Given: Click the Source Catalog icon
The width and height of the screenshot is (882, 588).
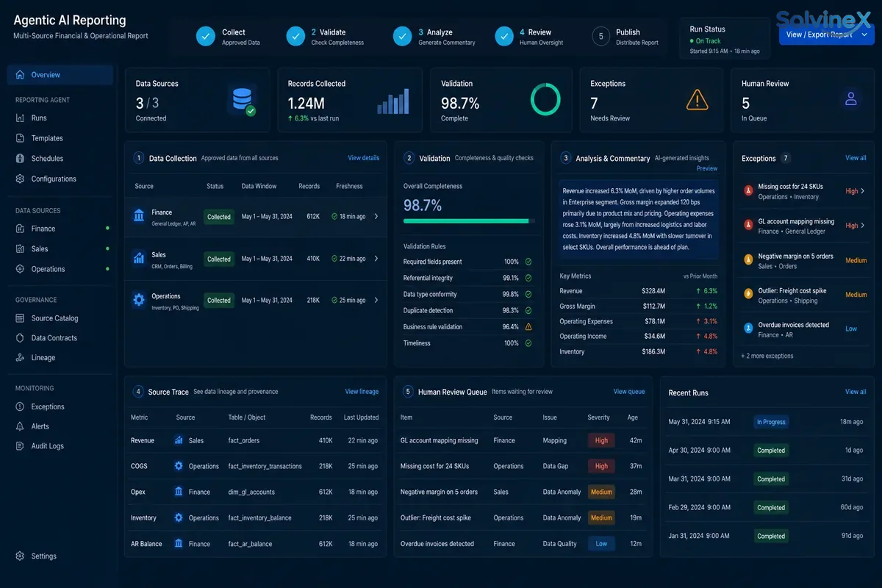Looking at the screenshot, I should click(20, 318).
